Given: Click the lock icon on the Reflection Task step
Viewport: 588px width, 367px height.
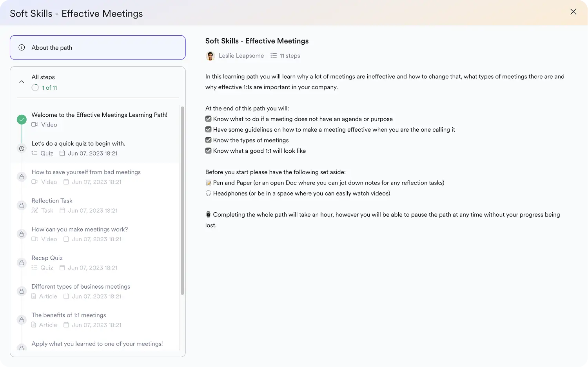Looking at the screenshot, I should tap(22, 205).
